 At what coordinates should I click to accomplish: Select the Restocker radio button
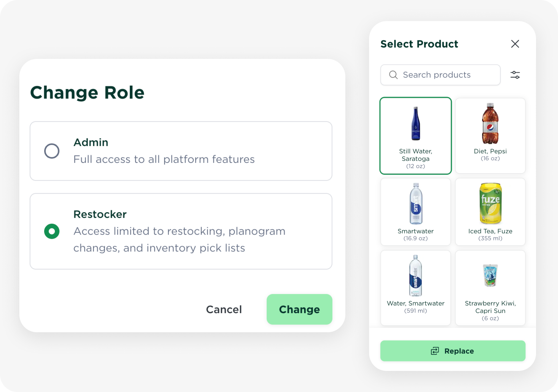52,231
